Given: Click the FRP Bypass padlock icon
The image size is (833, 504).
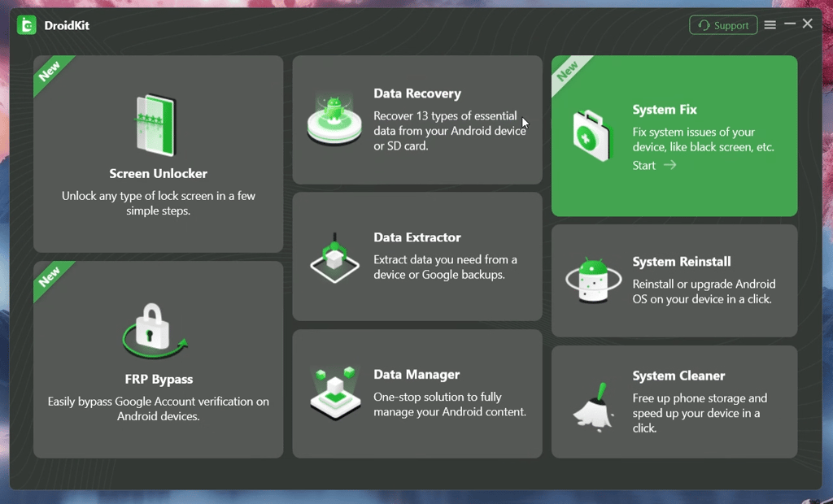Looking at the screenshot, I should point(155,331).
